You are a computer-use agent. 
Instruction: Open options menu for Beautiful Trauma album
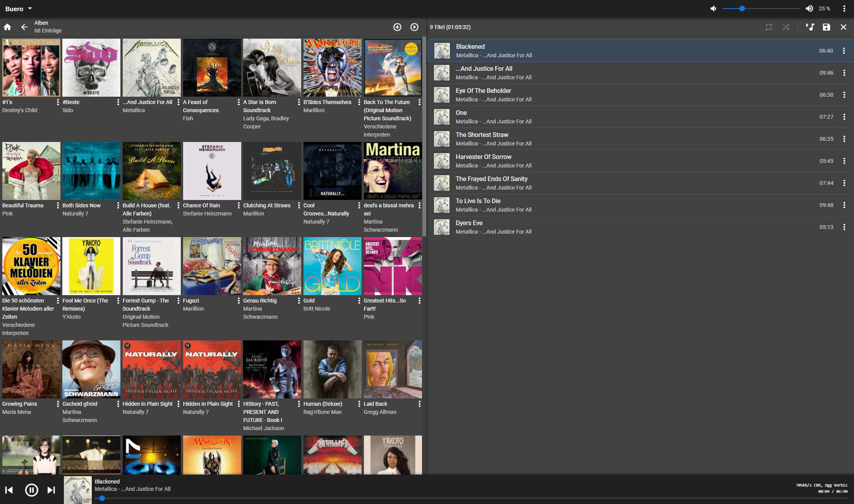tap(58, 205)
